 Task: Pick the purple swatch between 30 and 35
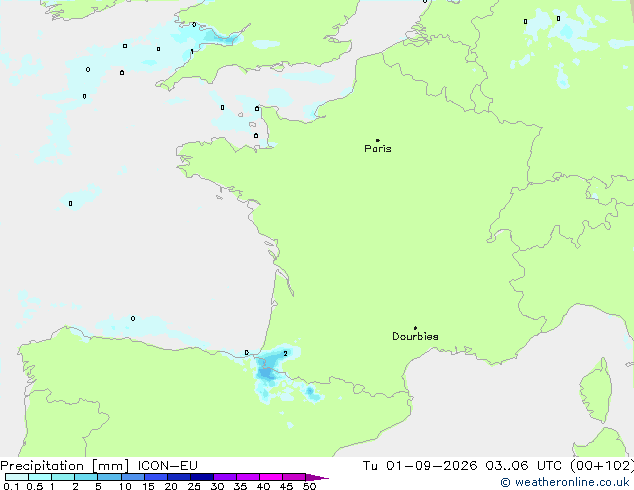tap(225, 477)
